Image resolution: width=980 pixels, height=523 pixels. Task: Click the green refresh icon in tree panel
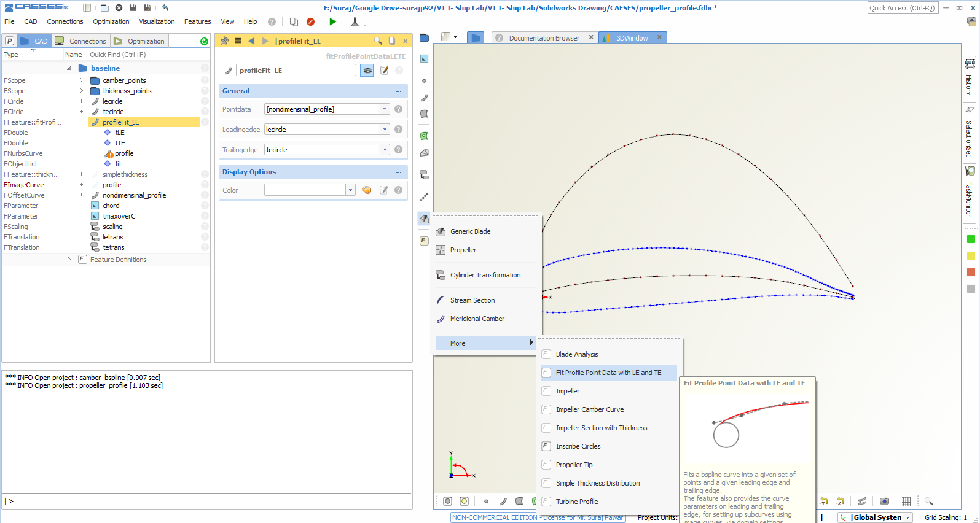pyautogui.click(x=204, y=41)
